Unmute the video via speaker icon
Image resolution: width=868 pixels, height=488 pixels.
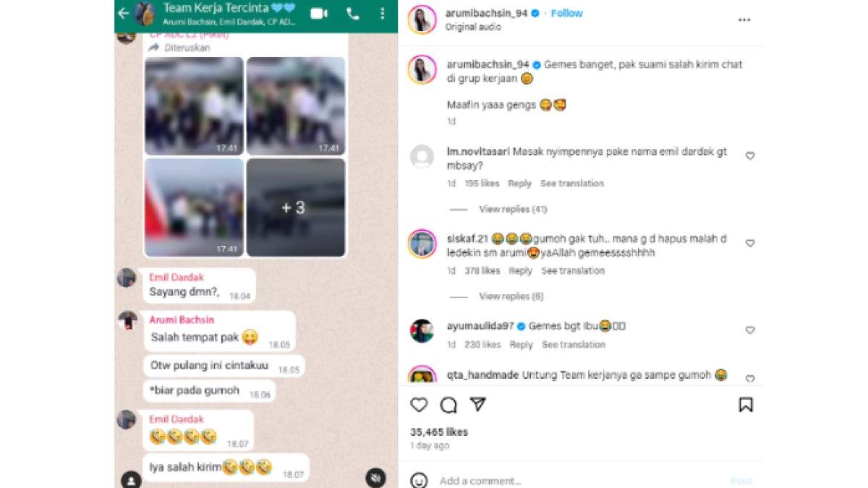[x=375, y=478]
